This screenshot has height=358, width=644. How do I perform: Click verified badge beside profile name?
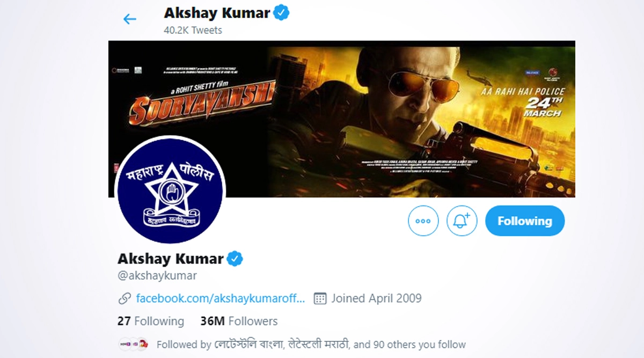235,259
